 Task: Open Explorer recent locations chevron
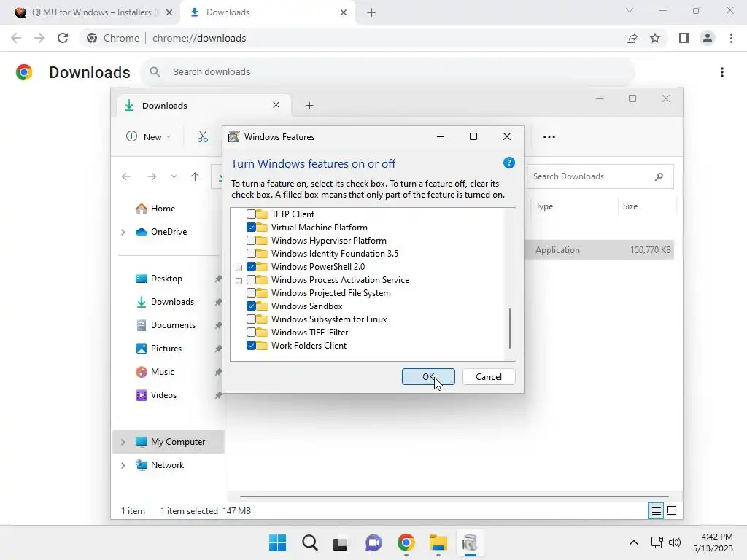point(174,176)
